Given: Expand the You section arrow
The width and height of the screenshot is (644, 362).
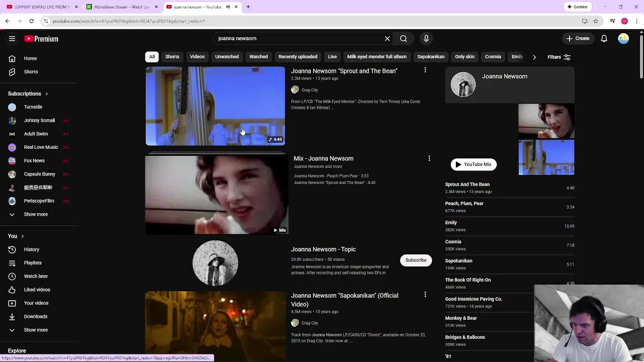Looking at the screenshot, I should tap(22, 236).
